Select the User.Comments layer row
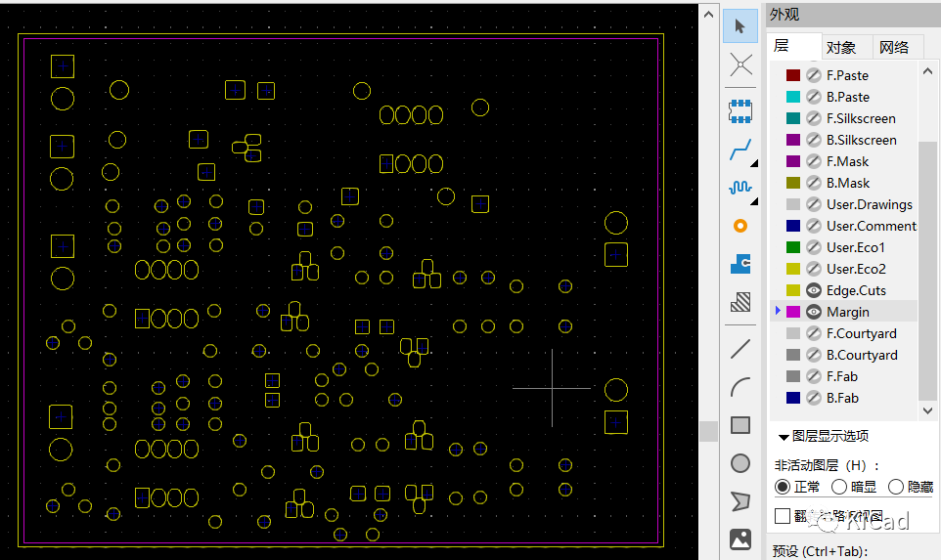The height and width of the screenshot is (560, 941). [844, 226]
